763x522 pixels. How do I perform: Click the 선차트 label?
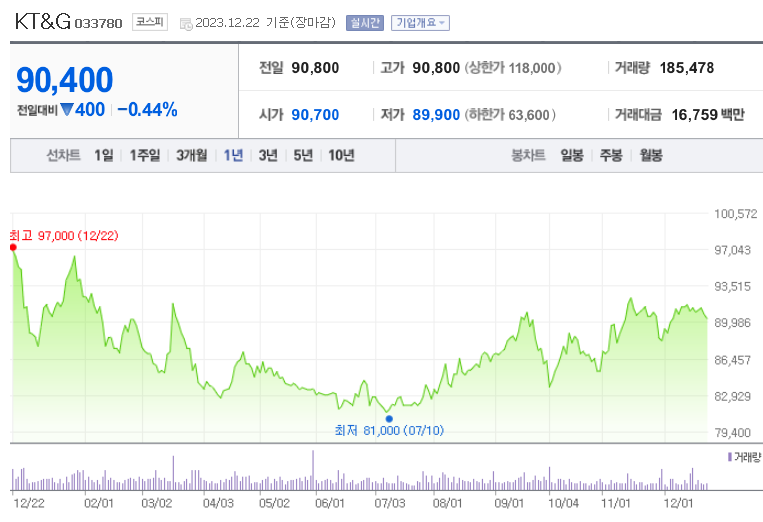pyautogui.click(x=63, y=155)
